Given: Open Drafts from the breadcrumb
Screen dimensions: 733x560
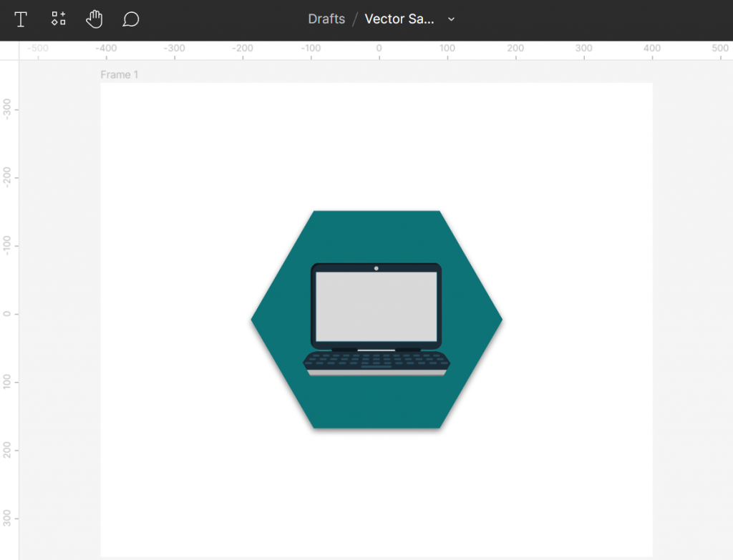Looking at the screenshot, I should click(326, 19).
